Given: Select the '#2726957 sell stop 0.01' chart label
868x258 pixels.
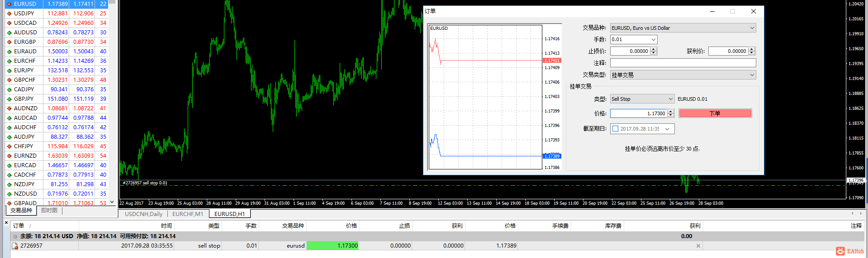Looking at the screenshot, I should pos(145,183).
